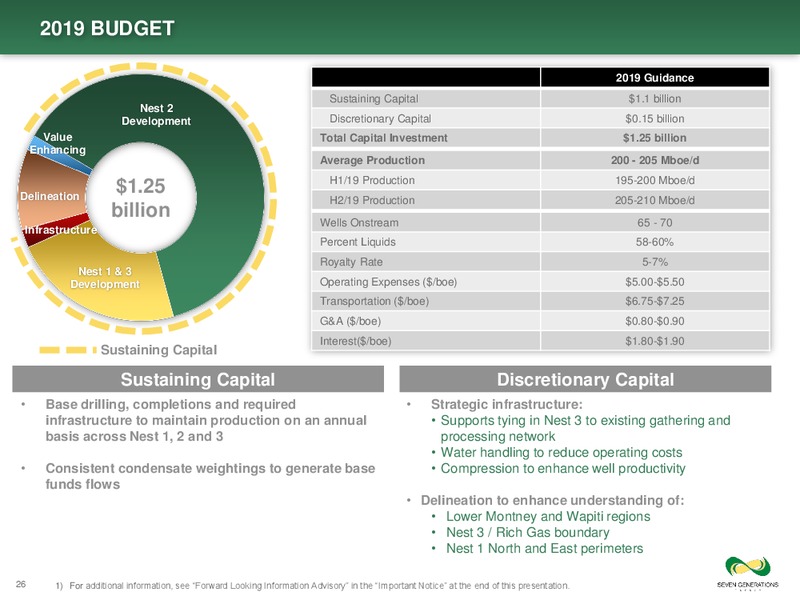Click the Delineation chart segment
The image size is (800, 600).
(x=50, y=196)
